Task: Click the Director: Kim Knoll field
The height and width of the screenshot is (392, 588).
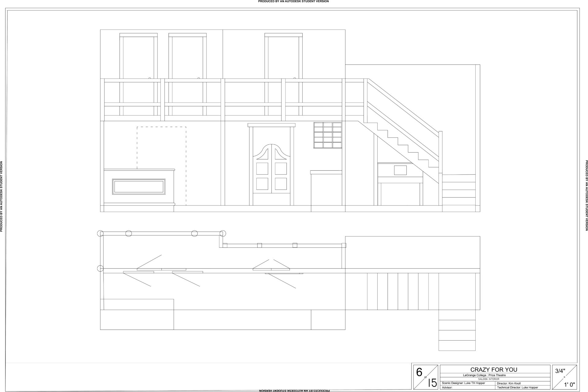Action: [508, 383]
